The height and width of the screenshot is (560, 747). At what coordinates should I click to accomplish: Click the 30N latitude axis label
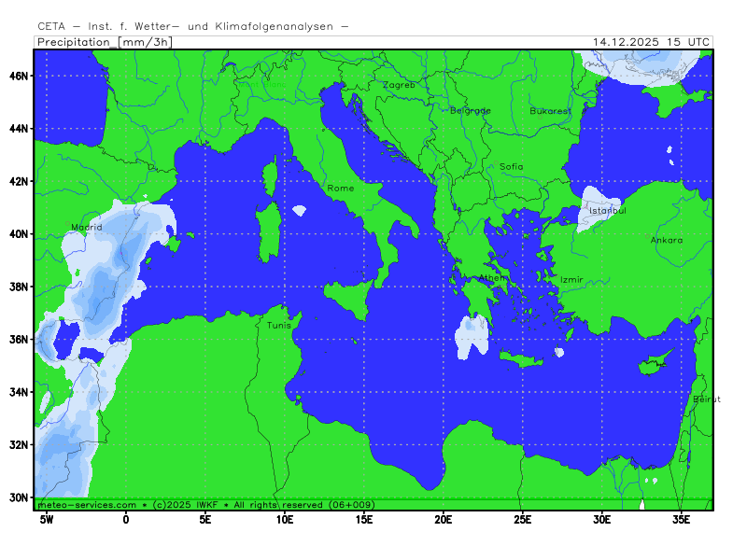pos(20,497)
